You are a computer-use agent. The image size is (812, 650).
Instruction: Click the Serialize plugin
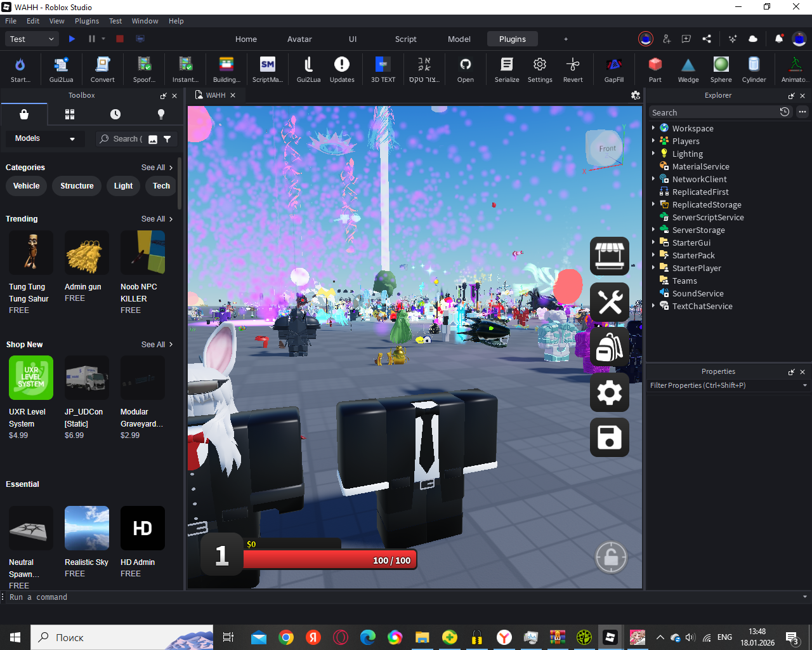507,69
